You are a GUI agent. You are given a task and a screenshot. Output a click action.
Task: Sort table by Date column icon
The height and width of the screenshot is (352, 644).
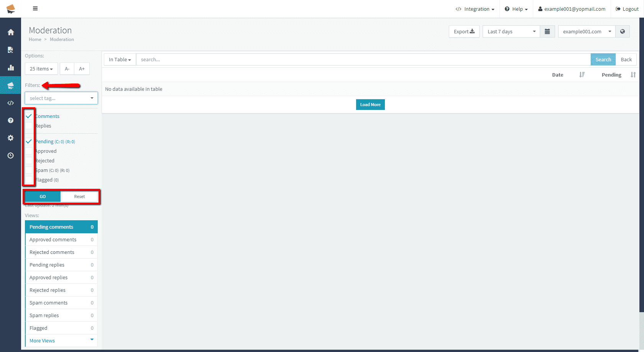click(x=582, y=75)
